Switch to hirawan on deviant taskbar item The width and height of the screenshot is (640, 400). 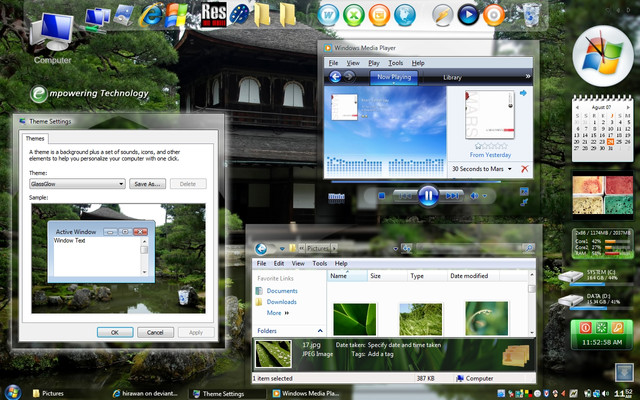[145, 393]
